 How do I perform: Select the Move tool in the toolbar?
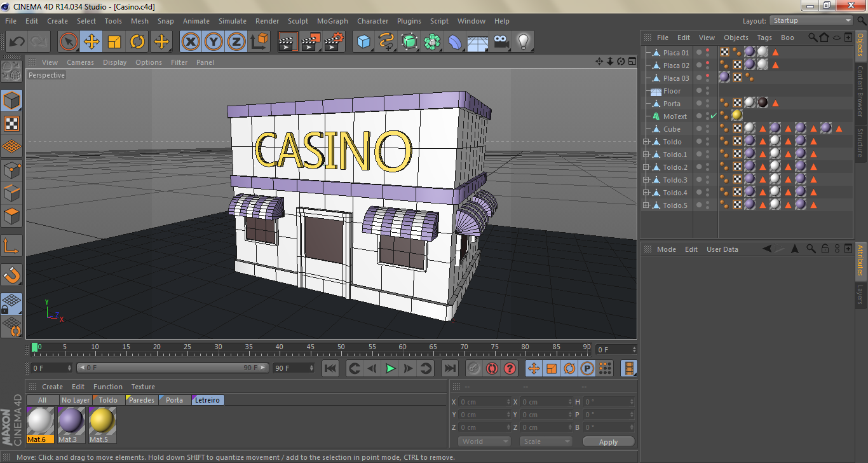[x=92, y=41]
